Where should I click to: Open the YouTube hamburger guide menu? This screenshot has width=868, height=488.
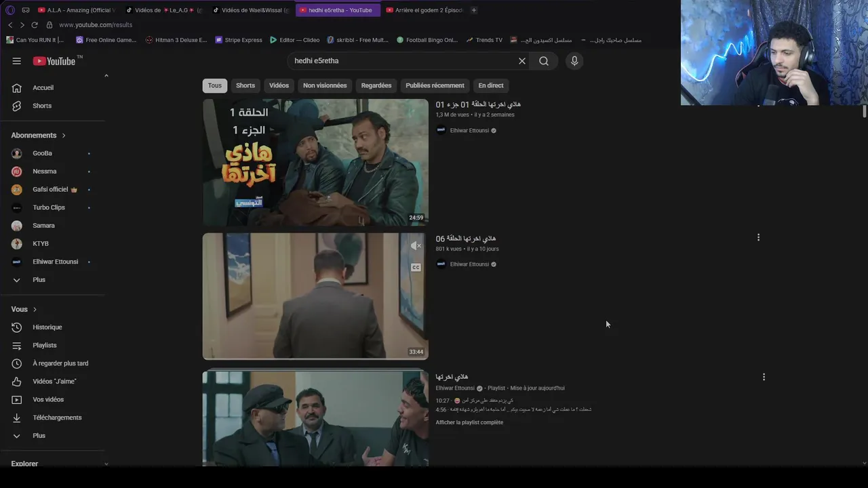(x=16, y=61)
